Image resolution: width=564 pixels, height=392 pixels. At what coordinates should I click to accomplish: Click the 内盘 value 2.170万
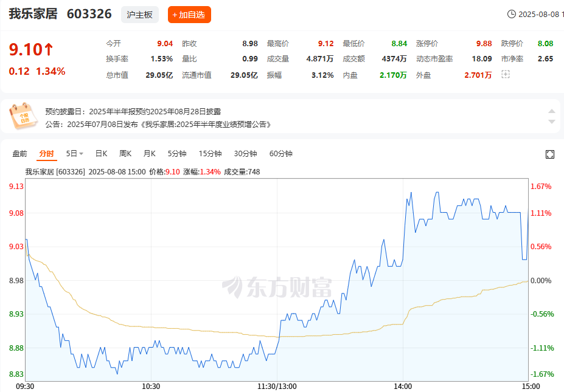[x=393, y=75]
